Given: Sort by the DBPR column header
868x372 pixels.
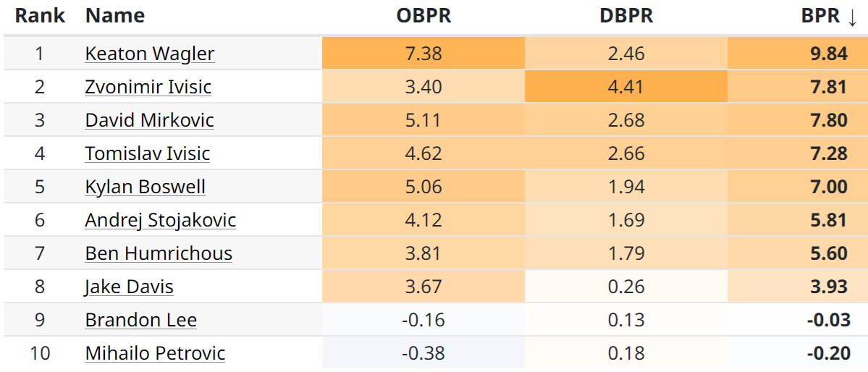Looking at the screenshot, I should click(x=626, y=16).
